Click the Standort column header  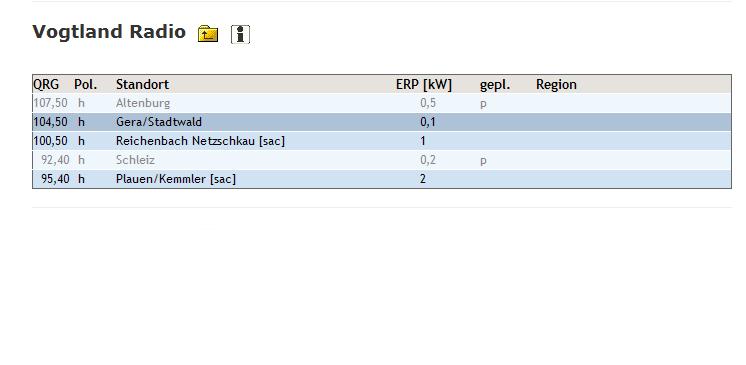(x=142, y=84)
